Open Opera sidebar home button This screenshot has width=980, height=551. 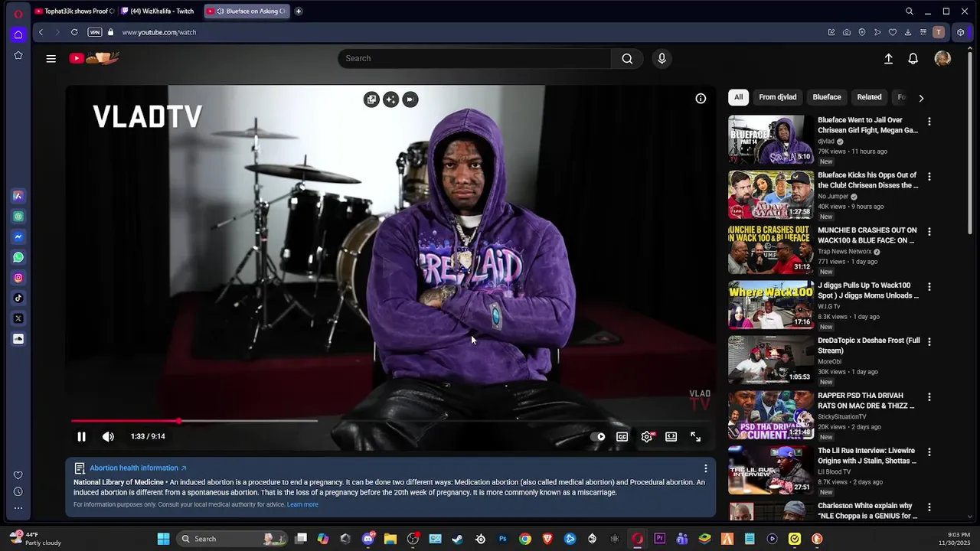pos(18,34)
